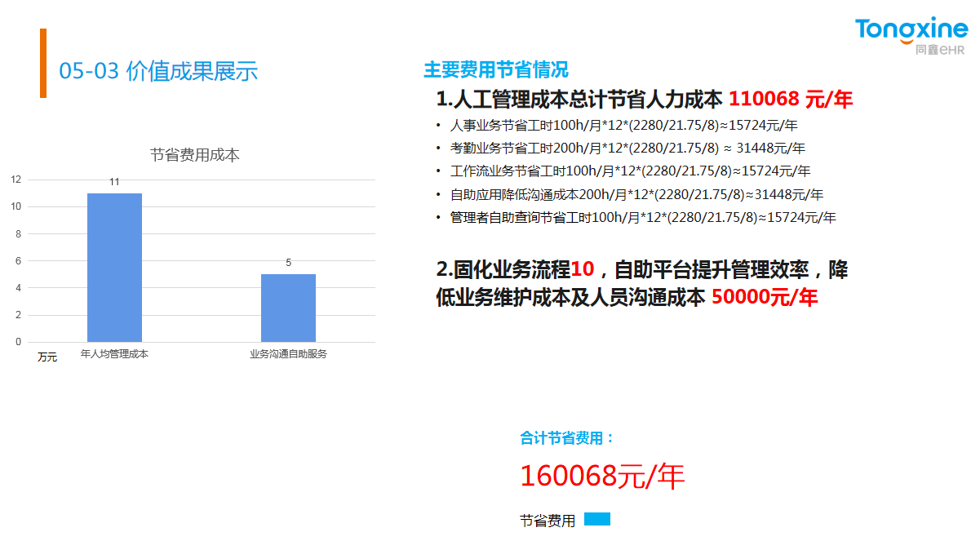Select the 160068元/年 total figure

[602, 476]
